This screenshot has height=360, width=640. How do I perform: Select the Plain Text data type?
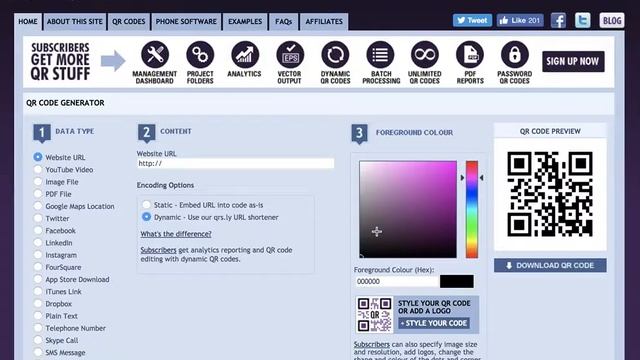pos(38,316)
